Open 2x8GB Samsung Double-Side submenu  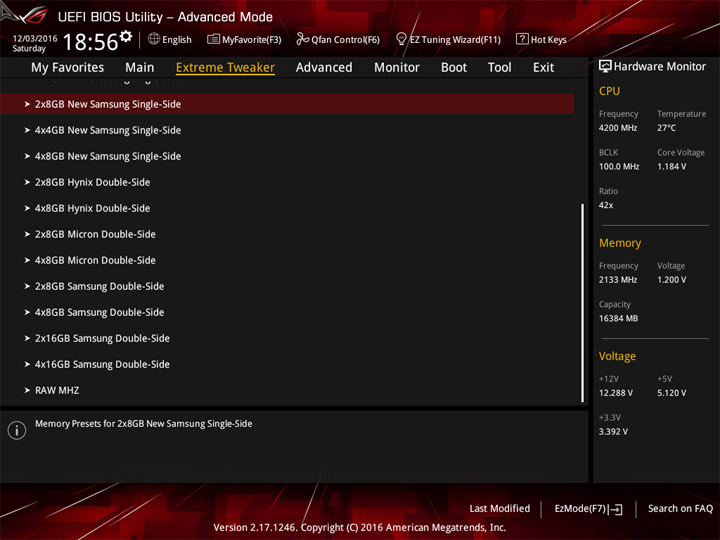[x=287, y=287]
